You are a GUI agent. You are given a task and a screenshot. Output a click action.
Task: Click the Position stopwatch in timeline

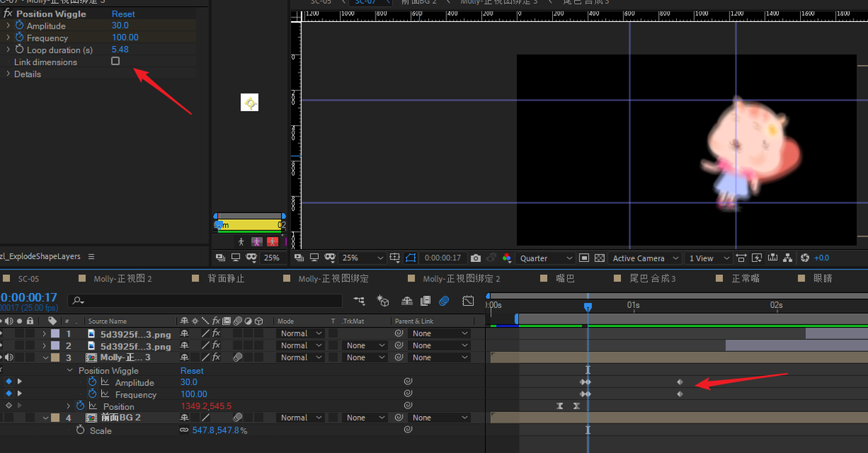(80, 406)
